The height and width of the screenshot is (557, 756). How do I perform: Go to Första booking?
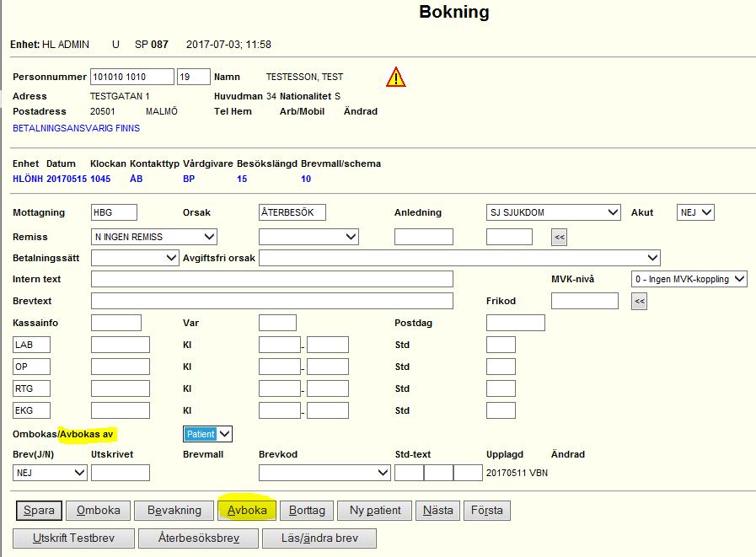click(x=487, y=511)
